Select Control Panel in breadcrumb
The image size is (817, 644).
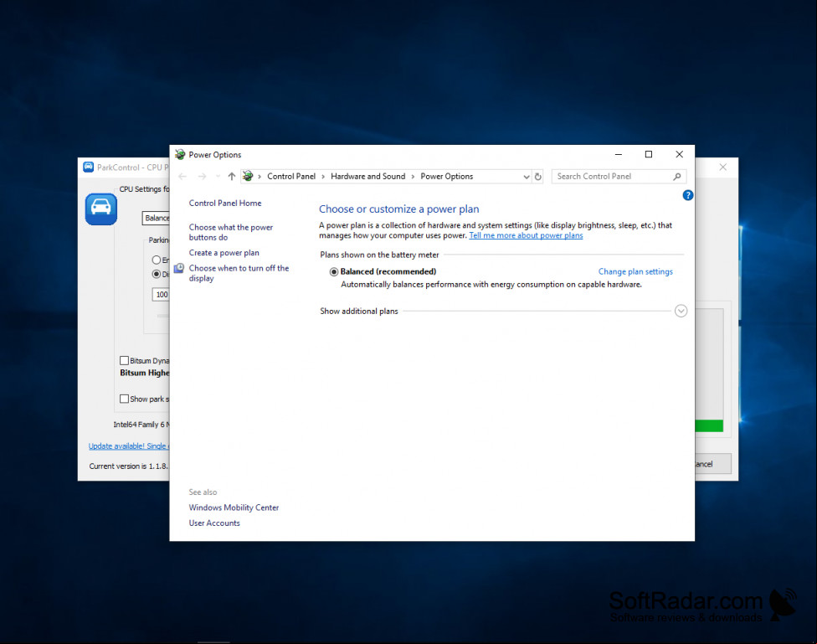(291, 176)
